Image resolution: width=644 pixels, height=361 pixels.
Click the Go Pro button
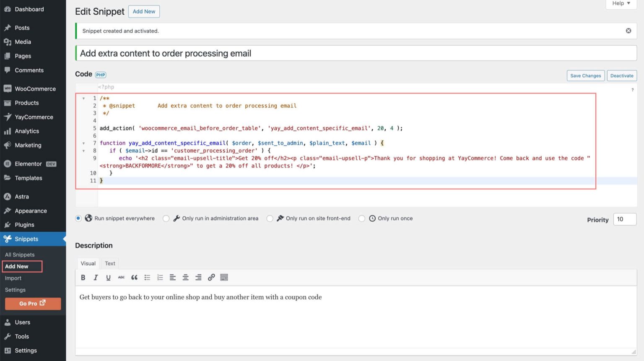pyautogui.click(x=33, y=303)
